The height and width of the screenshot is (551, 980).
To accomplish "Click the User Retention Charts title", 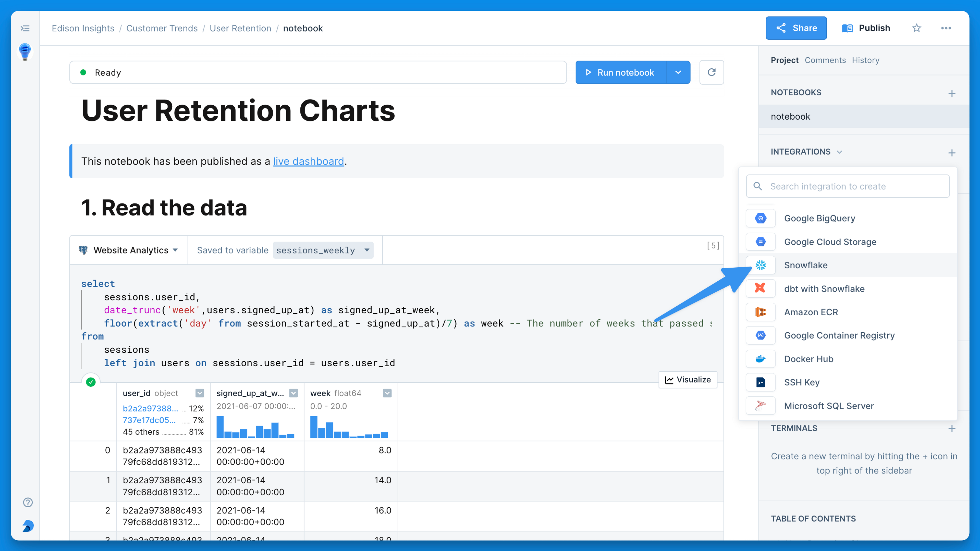I will (x=238, y=111).
